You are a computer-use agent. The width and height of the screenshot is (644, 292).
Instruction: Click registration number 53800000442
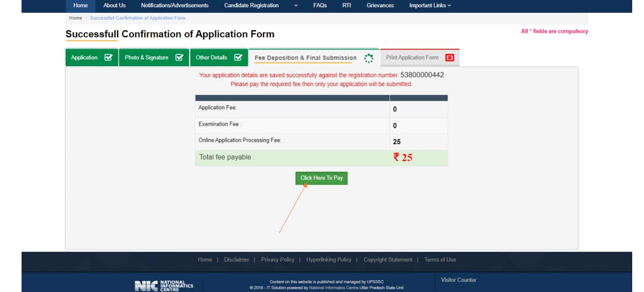(422, 75)
